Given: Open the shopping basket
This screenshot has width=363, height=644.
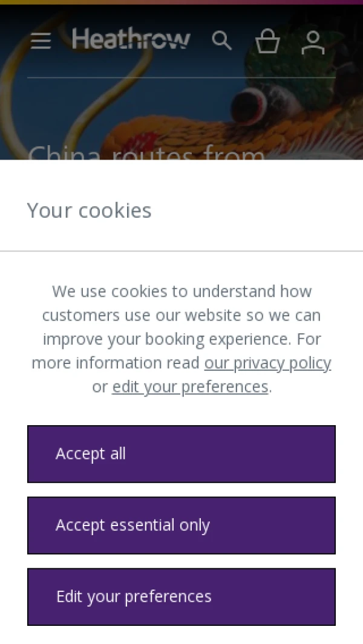Looking at the screenshot, I should [267, 42].
